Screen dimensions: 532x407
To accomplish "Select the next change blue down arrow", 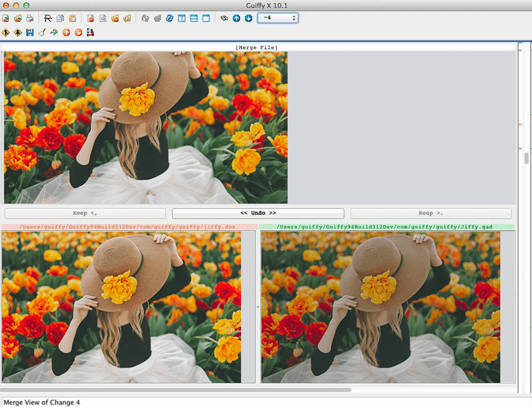I will 248,18.
